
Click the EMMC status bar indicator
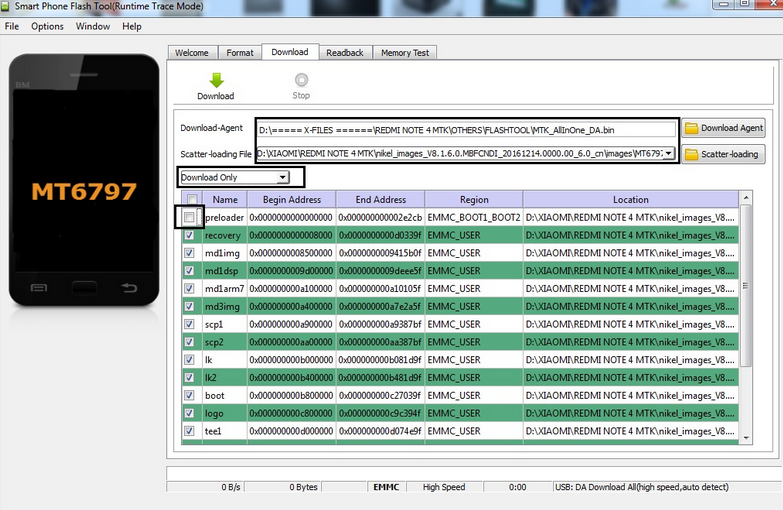tap(386, 487)
